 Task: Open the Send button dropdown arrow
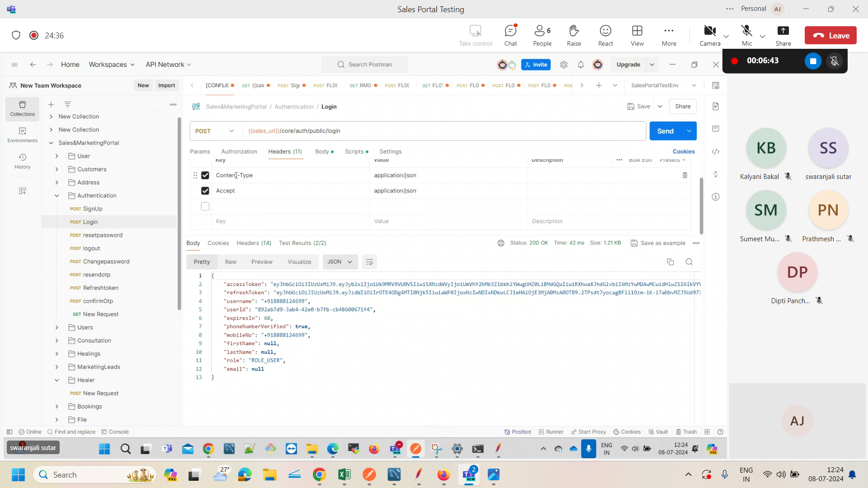(x=689, y=131)
